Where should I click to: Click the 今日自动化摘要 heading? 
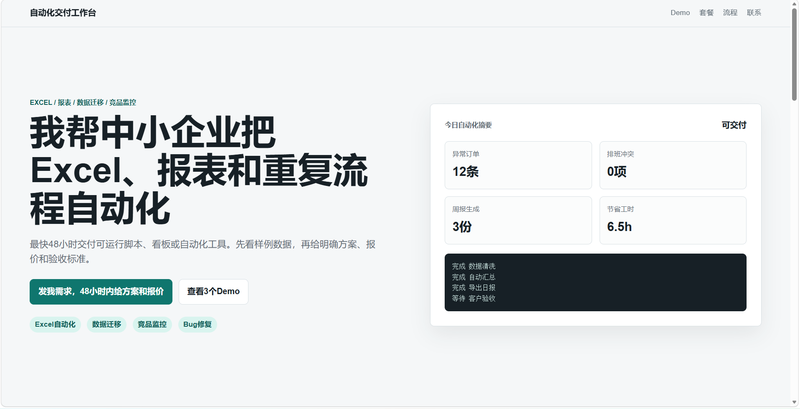pyautogui.click(x=468, y=125)
